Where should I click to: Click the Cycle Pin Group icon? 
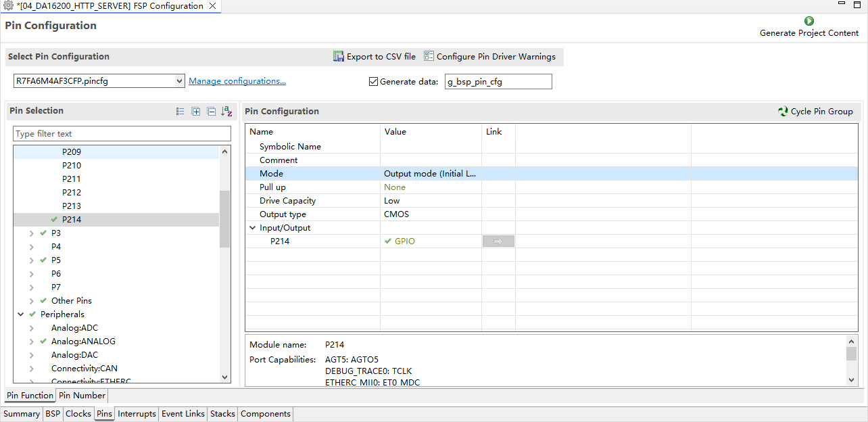[x=783, y=112]
